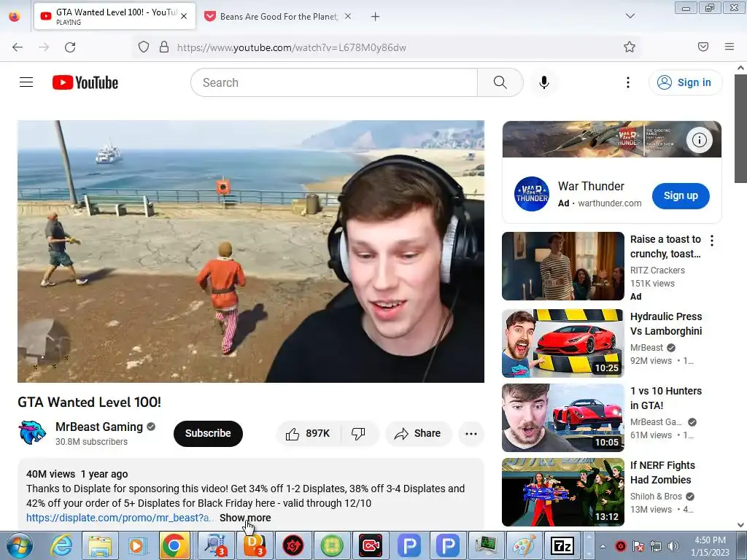Focus the YouTube search field
Viewport: 747px width, 560px height.
point(334,82)
